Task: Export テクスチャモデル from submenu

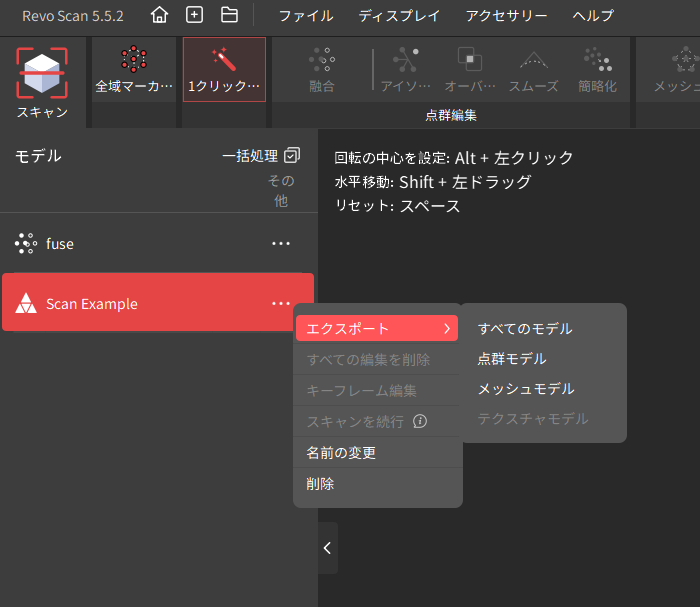Action: tap(533, 419)
